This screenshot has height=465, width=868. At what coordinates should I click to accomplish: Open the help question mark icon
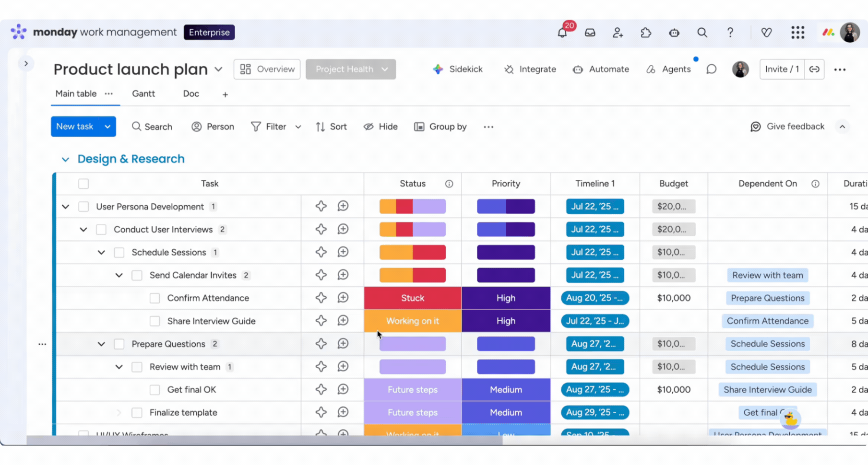click(730, 33)
